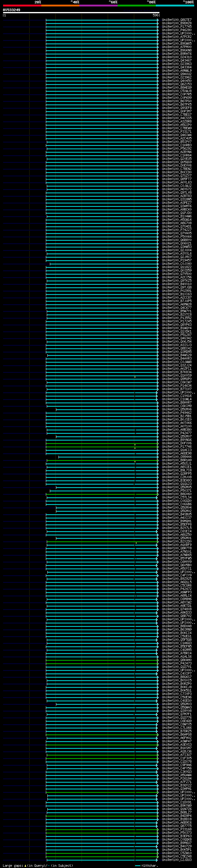
Task: Click the UniRef100_O98444 label
Action: [176, 457]
